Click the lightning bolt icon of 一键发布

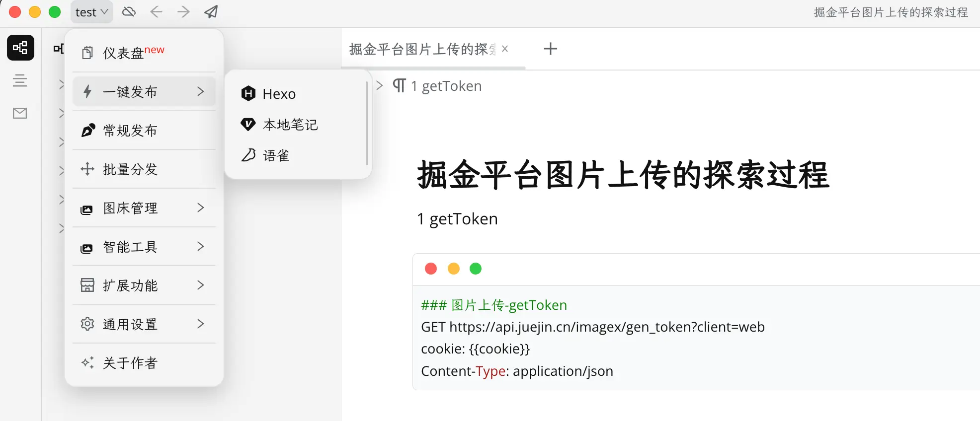87,91
